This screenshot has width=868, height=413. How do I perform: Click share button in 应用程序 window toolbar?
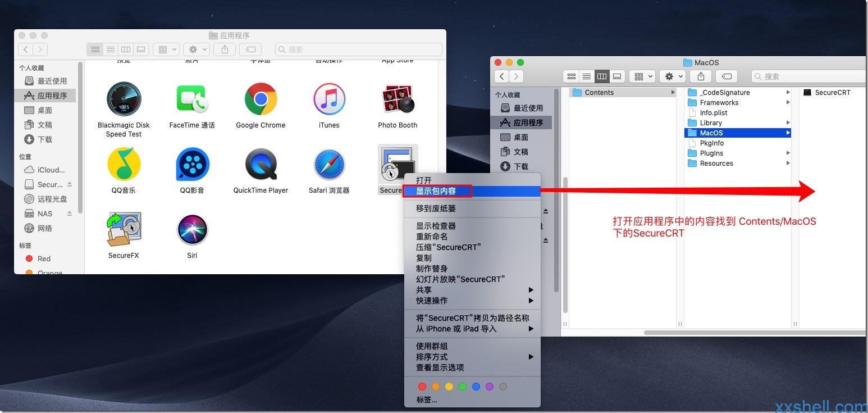click(225, 49)
